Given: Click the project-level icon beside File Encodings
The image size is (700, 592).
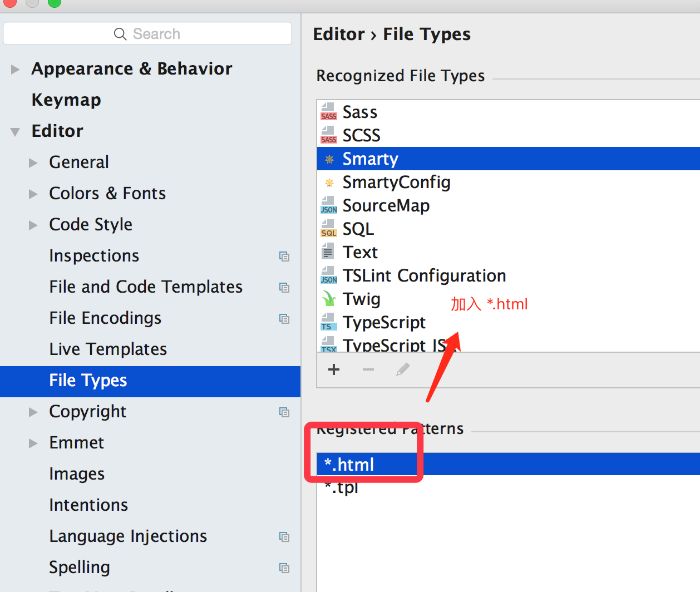Looking at the screenshot, I should 284,319.
